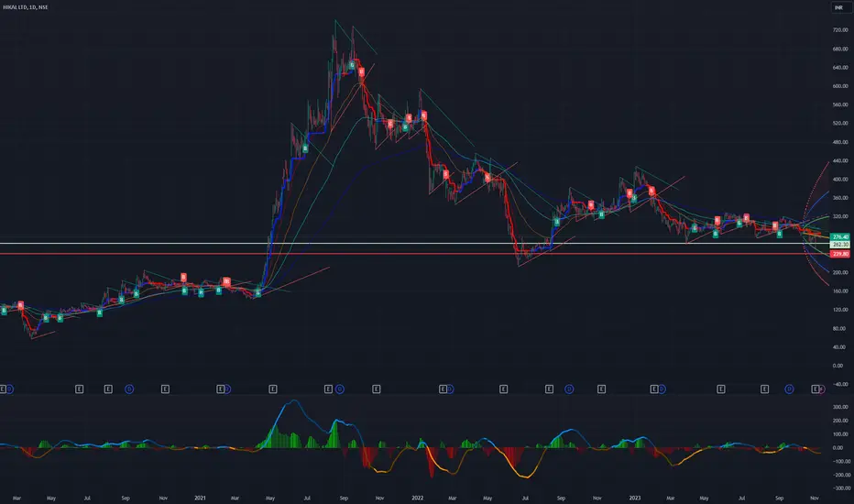The height and width of the screenshot is (504, 854).
Task: Click the 720.00 price axis label
Action: click(840, 30)
